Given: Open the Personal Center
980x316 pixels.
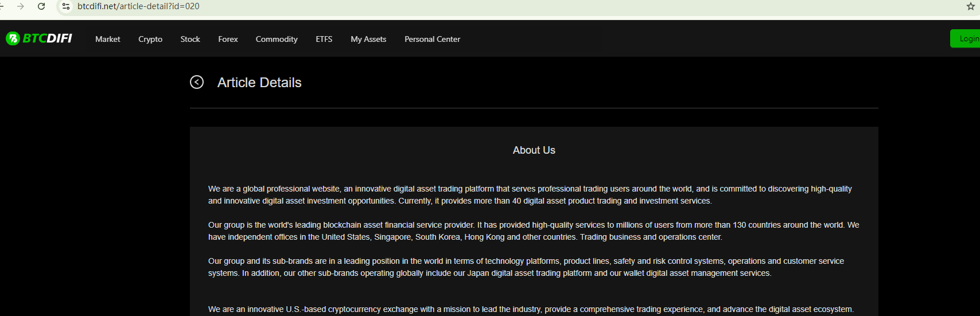Looking at the screenshot, I should (433, 39).
